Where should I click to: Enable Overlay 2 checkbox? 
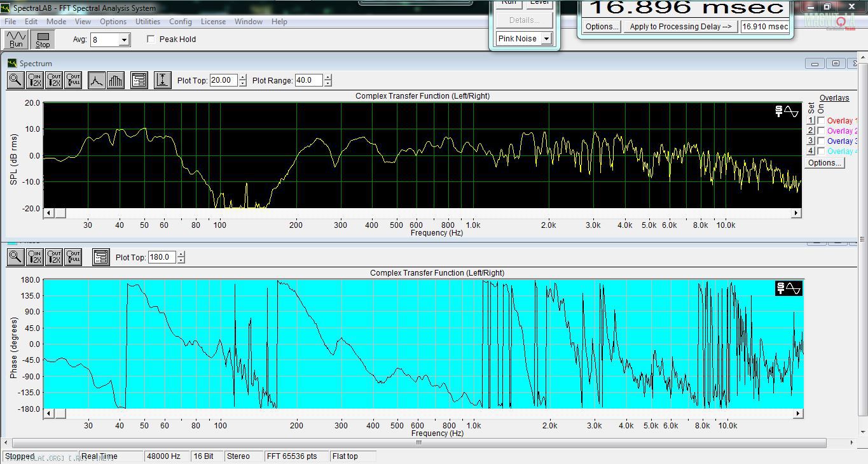822,130
